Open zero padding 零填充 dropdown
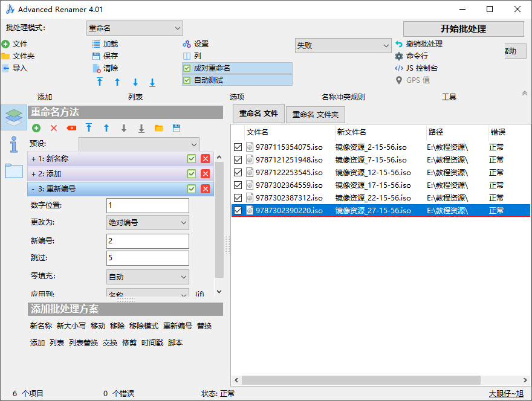Screen dimensions: 532x401 [148, 277]
